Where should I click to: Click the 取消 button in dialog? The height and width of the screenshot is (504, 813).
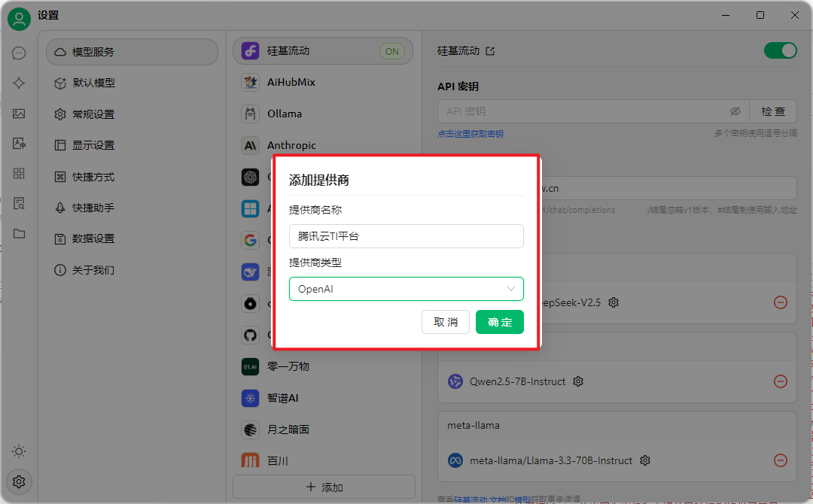[446, 322]
